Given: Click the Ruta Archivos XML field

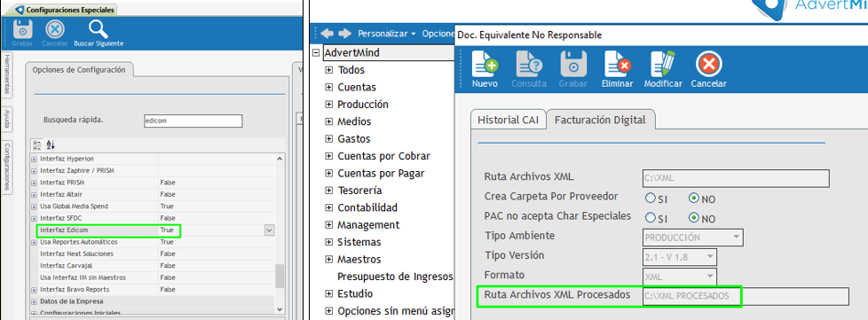Looking at the screenshot, I should 736,178.
